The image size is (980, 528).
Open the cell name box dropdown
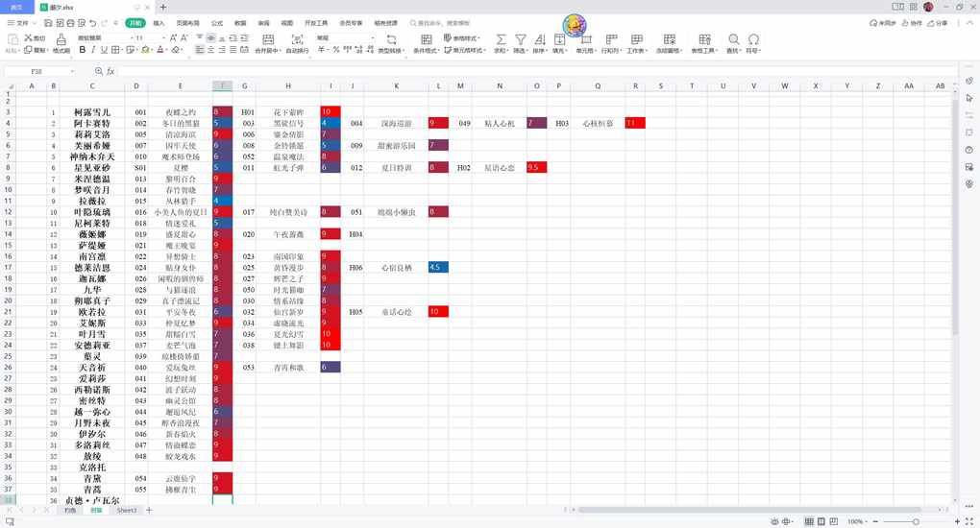click(x=72, y=71)
